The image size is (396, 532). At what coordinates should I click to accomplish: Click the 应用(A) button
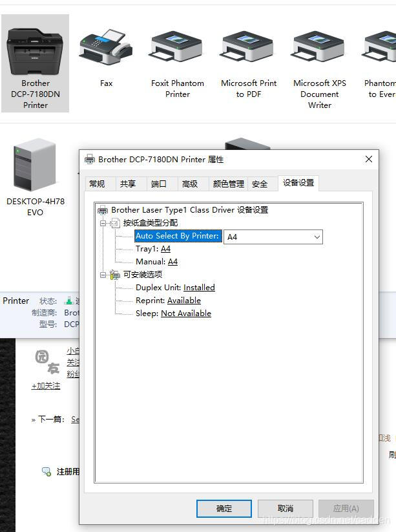[x=346, y=508]
